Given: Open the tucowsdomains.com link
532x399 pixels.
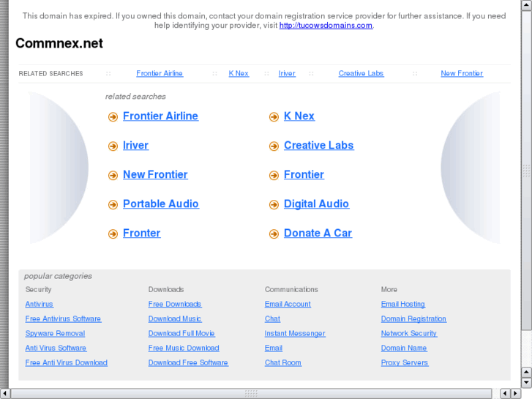Looking at the screenshot, I should click(x=326, y=26).
